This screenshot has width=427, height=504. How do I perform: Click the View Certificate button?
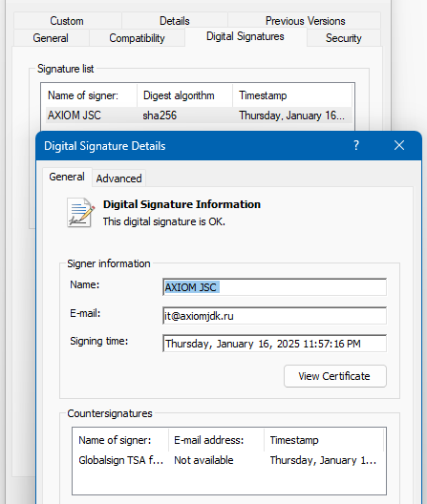pyautogui.click(x=335, y=376)
